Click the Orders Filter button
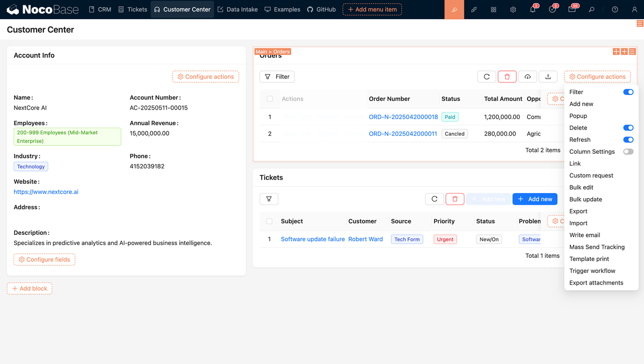The image size is (644, 364). pyautogui.click(x=277, y=76)
